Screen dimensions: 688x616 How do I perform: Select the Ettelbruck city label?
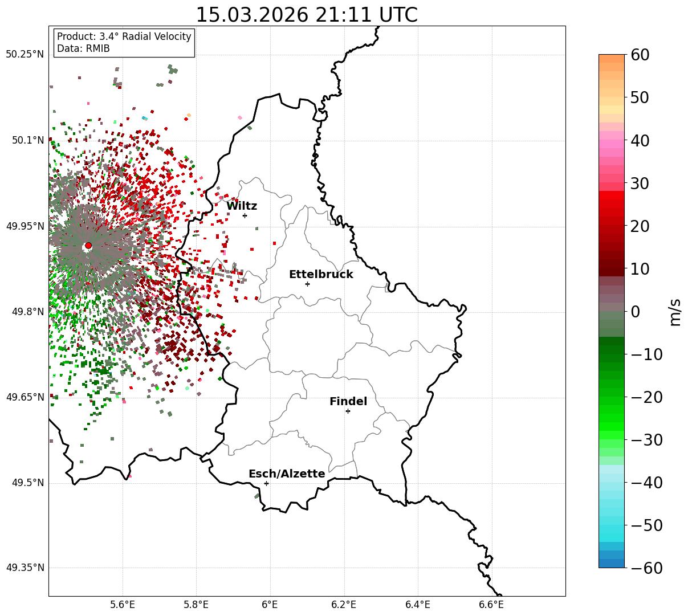click(x=321, y=275)
